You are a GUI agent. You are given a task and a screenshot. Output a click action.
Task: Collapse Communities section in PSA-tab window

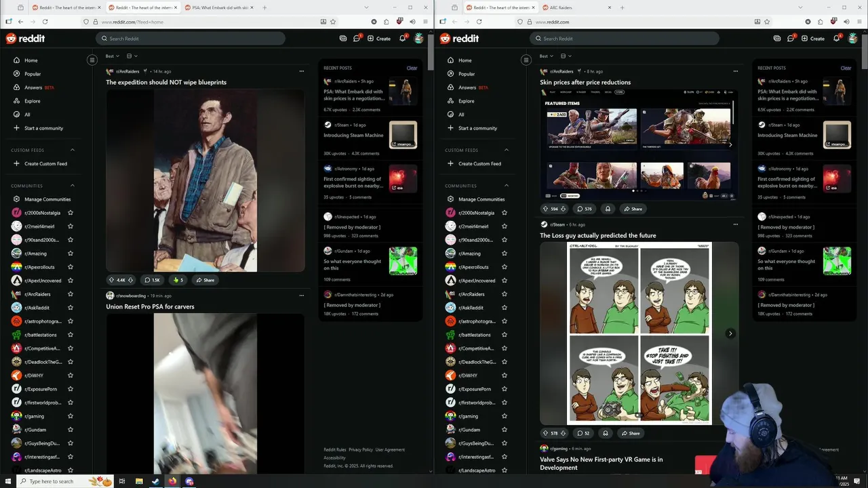tap(73, 186)
